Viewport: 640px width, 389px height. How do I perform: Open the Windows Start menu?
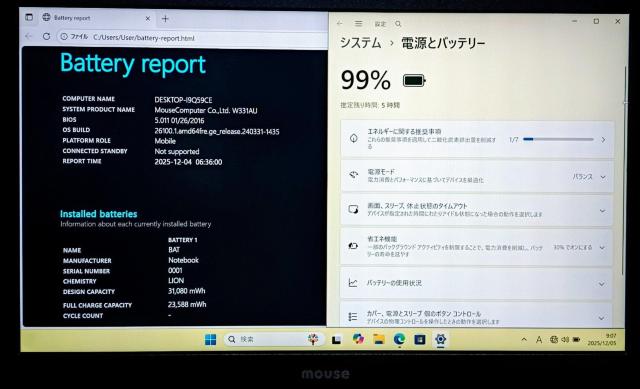click(210, 339)
